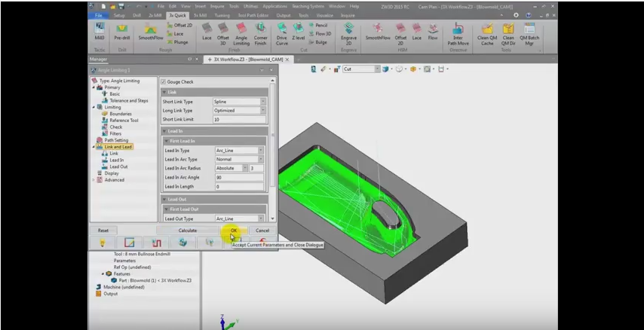Image resolution: width=644 pixels, height=330 pixels.
Task: Click the Short Link Limit field
Action: pyautogui.click(x=240, y=120)
